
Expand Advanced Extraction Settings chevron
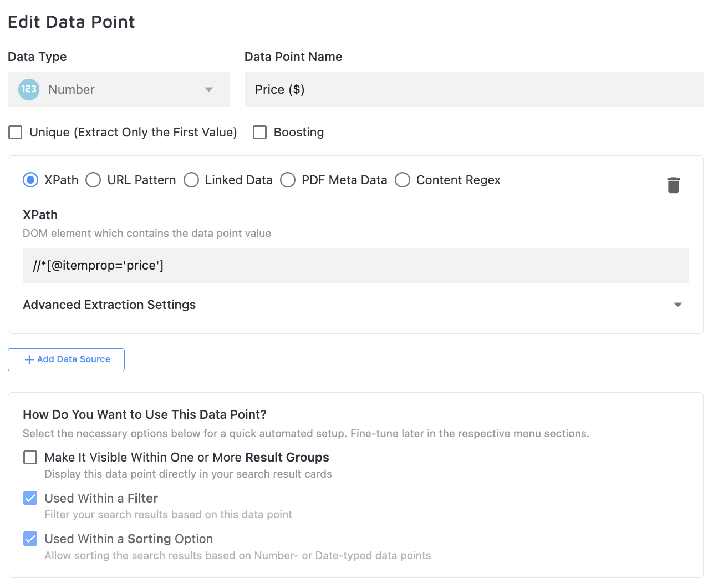point(677,305)
